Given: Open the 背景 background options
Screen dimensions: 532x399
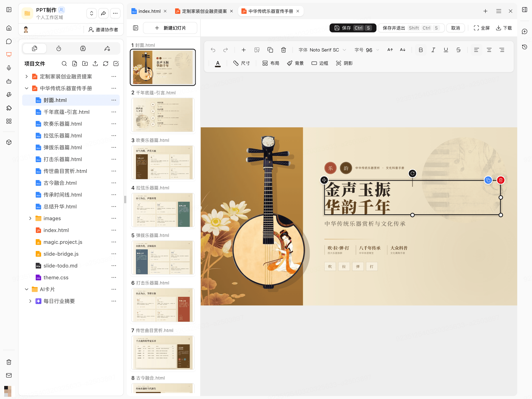Looking at the screenshot, I should [x=295, y=63].
